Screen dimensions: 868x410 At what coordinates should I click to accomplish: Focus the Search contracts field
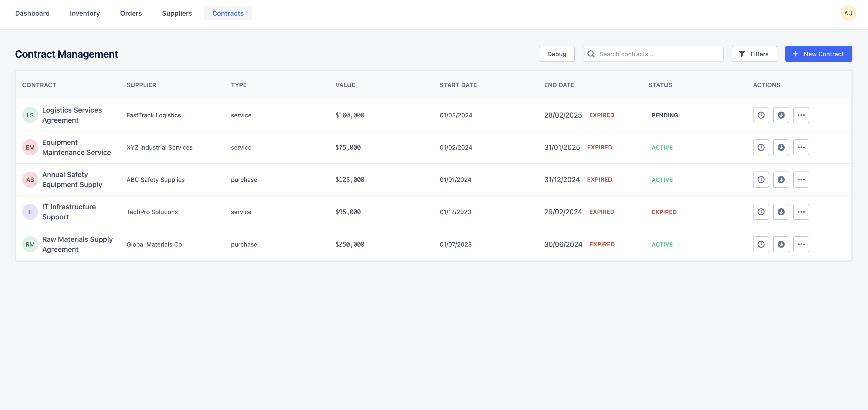659,54
